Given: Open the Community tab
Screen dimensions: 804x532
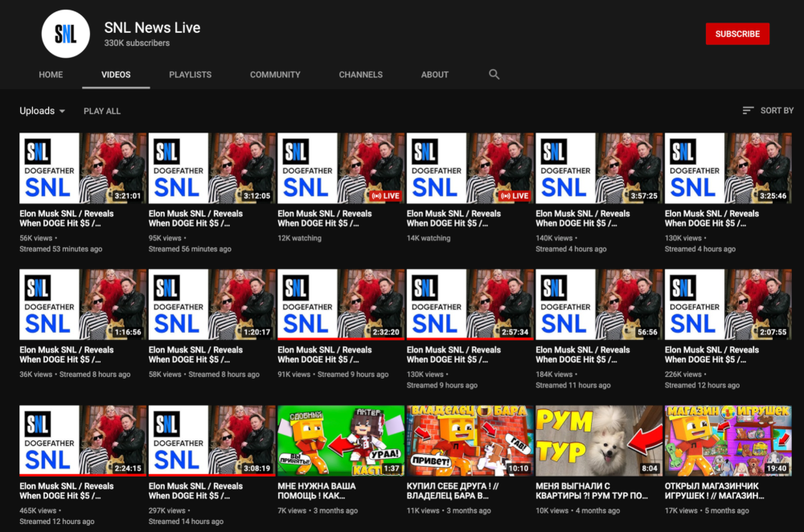Looking at the screenshot, I should (275, 74).
